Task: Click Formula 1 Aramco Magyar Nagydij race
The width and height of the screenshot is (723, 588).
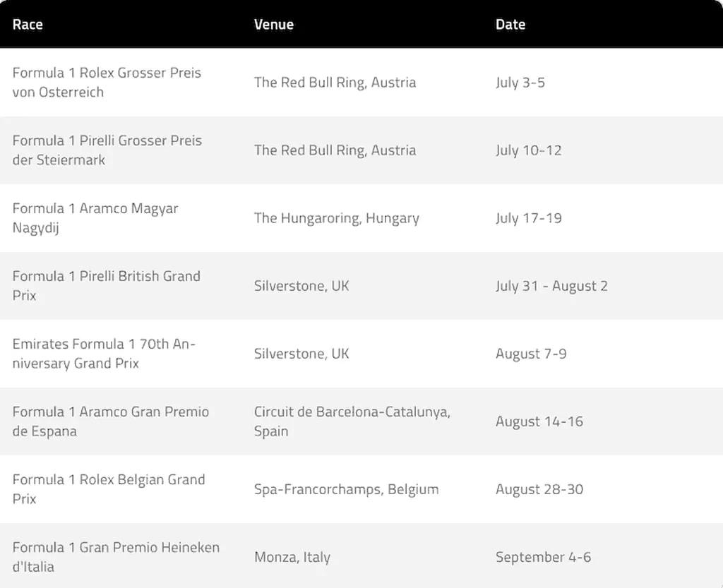Action: point(95,218)
